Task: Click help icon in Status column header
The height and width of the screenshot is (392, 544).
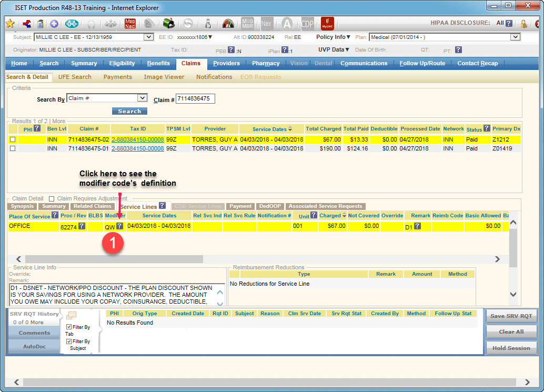Action: [x=487, y=128]
